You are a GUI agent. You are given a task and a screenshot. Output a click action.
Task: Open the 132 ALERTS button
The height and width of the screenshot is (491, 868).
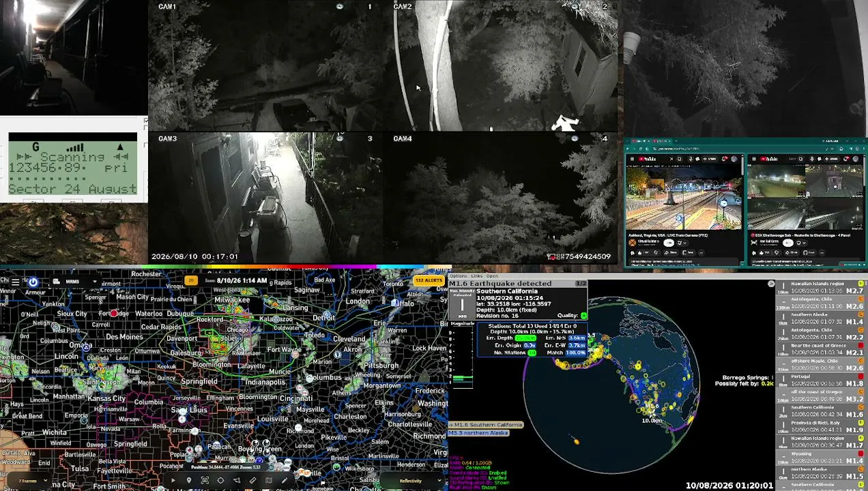tap(429, 280)
